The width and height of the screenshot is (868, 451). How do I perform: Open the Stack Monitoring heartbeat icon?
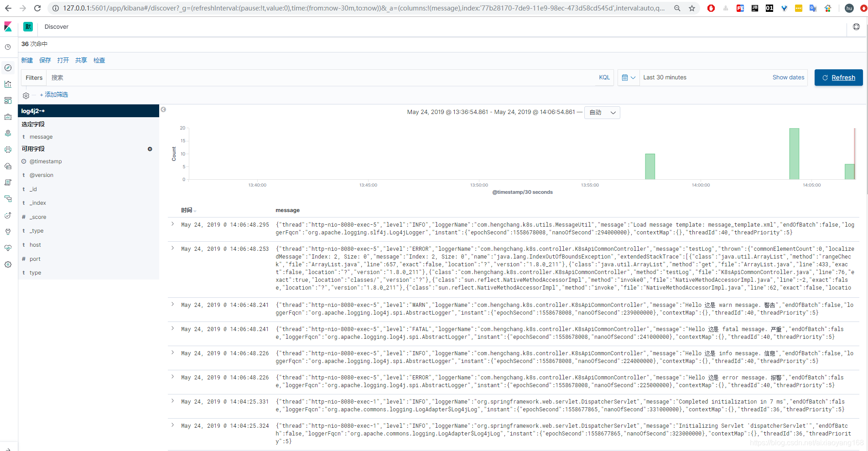coord(8,248)
